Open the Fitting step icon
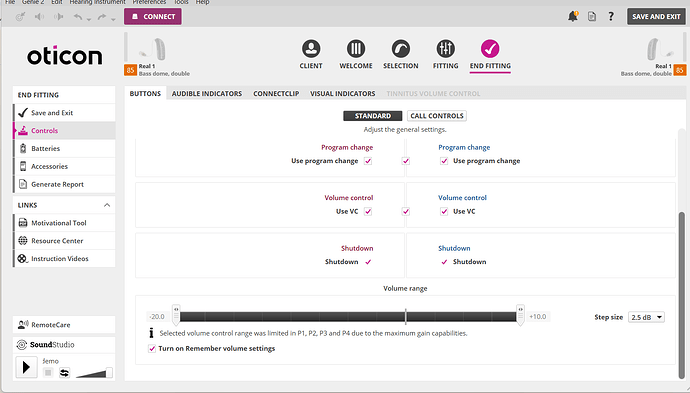The height and width of the screenshot is (393, 690). pyautogui.click(x=445, y=48)
